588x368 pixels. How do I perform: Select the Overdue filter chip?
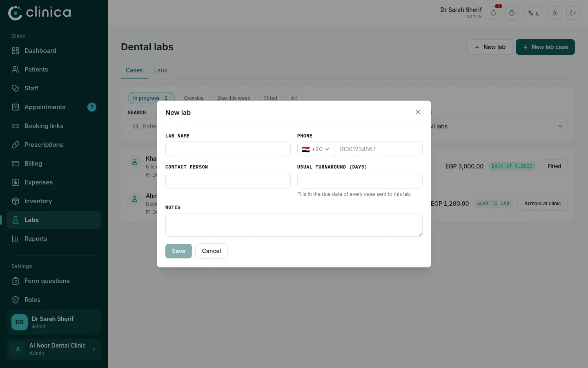194,98
